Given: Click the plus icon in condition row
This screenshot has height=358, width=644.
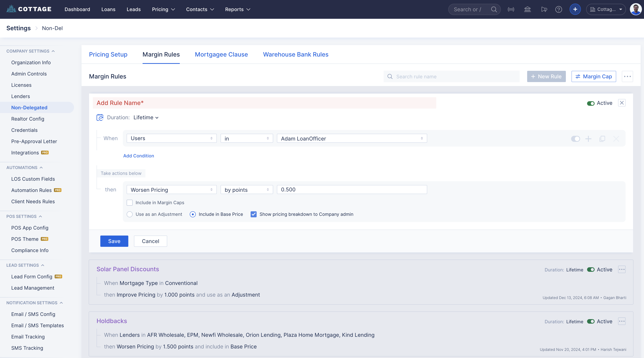Looking at the screenshot, I should coord(588,138).
